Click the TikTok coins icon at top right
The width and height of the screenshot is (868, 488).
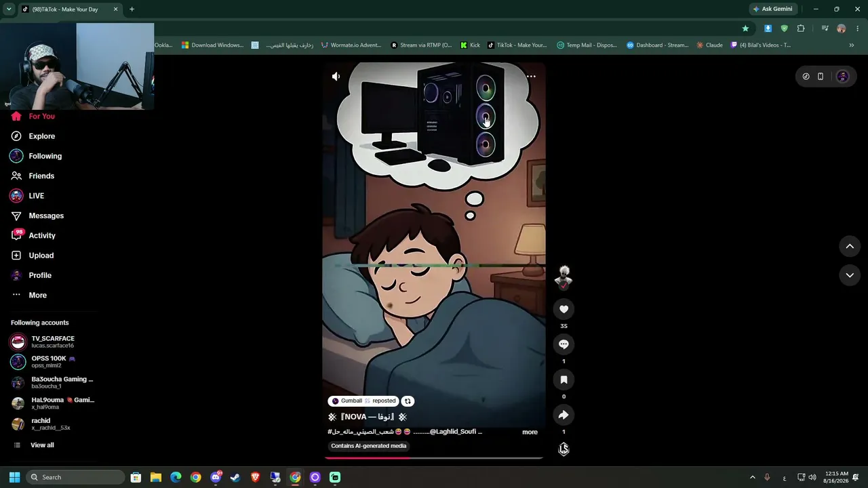click(x=806, y=77)
